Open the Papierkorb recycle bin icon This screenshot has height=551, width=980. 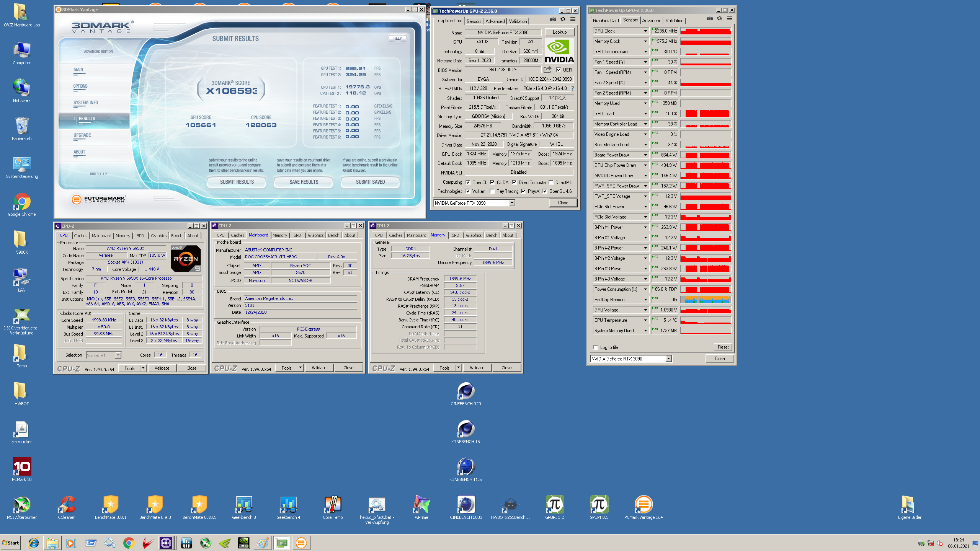tap(21, 129)
